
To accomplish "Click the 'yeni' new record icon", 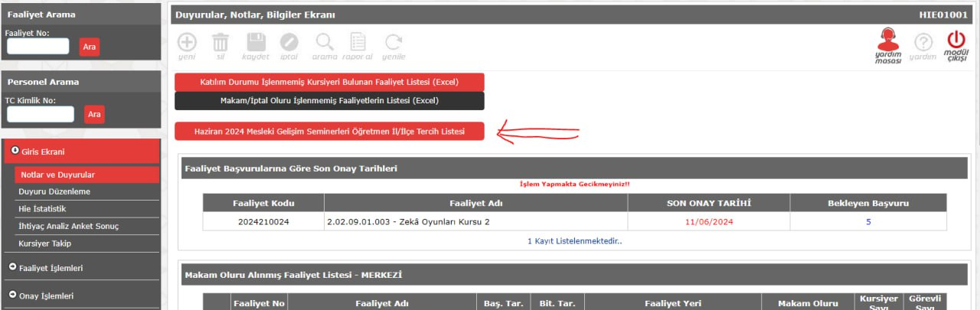I will pos(187,42).
